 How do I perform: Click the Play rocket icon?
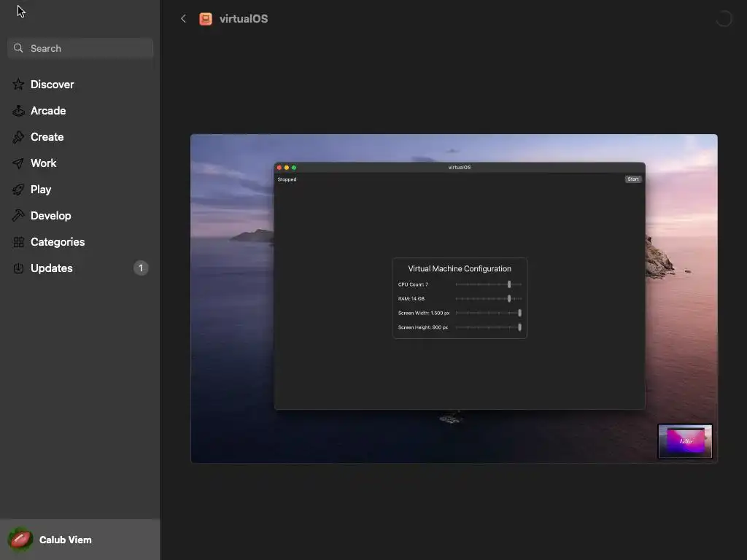(x=18, y=190)
